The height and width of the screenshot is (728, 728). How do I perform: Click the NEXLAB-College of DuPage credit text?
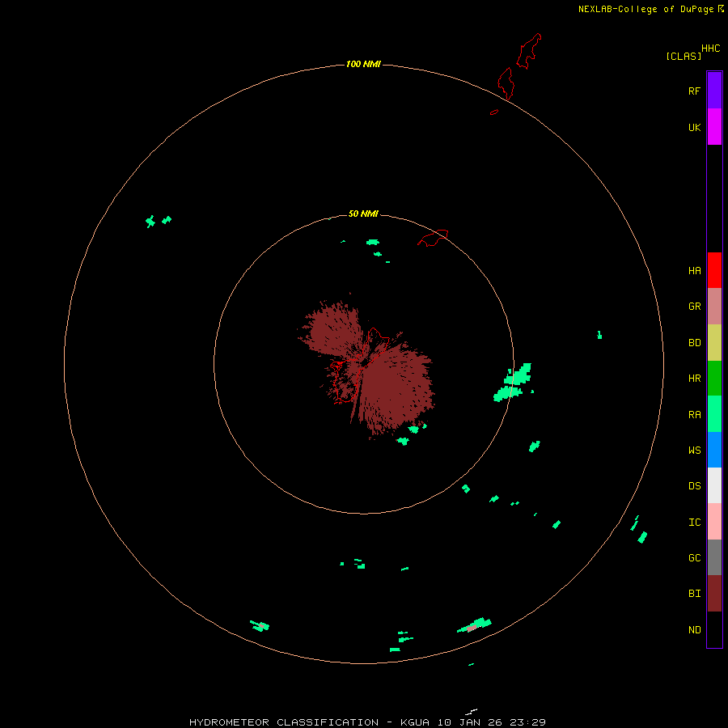pyautogui.click(x=645, y=9)
